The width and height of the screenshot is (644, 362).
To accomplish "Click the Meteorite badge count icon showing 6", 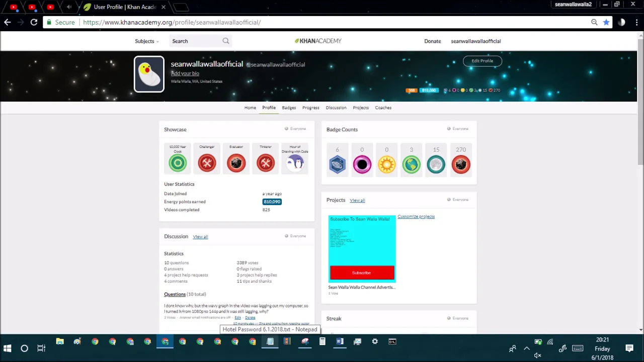I will click(x=337, y=164).
